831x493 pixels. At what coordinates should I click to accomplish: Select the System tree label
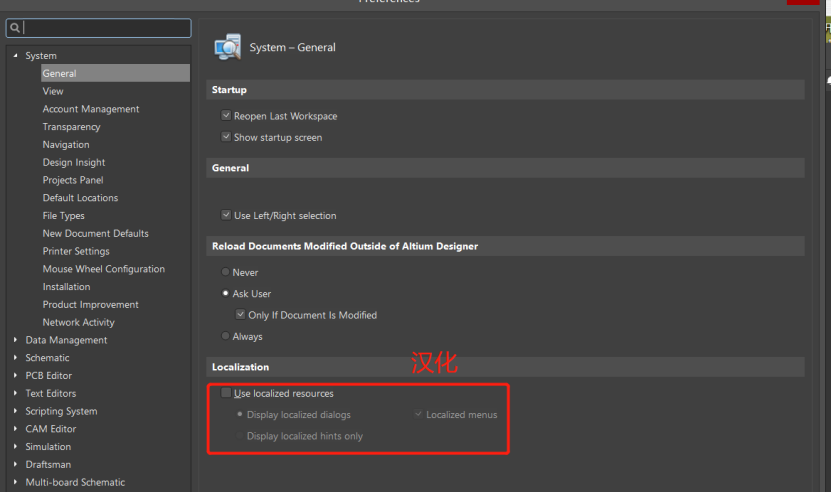point(41,56)
